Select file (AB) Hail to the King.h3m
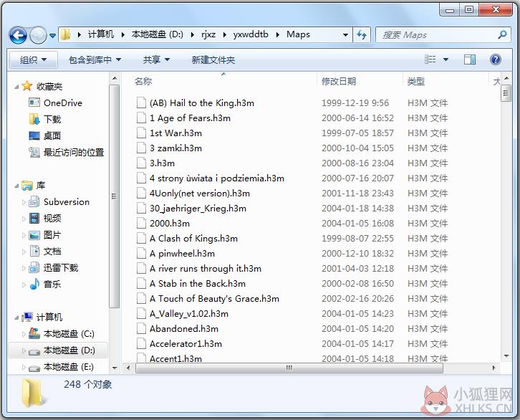 tap(202, 102)
